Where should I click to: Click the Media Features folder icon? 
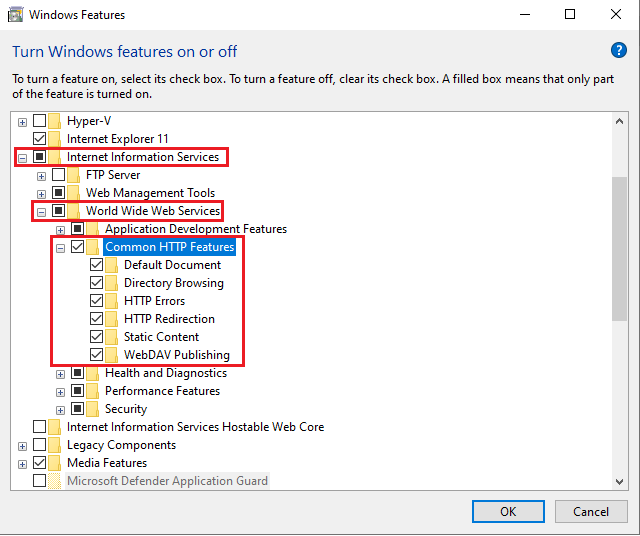click(54, 463)
